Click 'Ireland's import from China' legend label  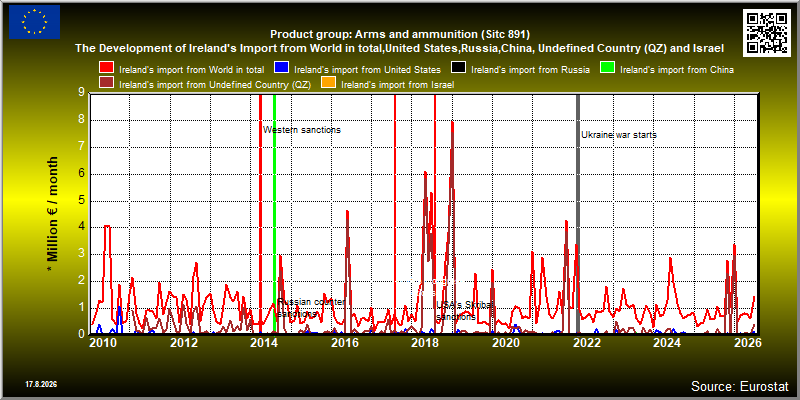(x=677, y=70)
